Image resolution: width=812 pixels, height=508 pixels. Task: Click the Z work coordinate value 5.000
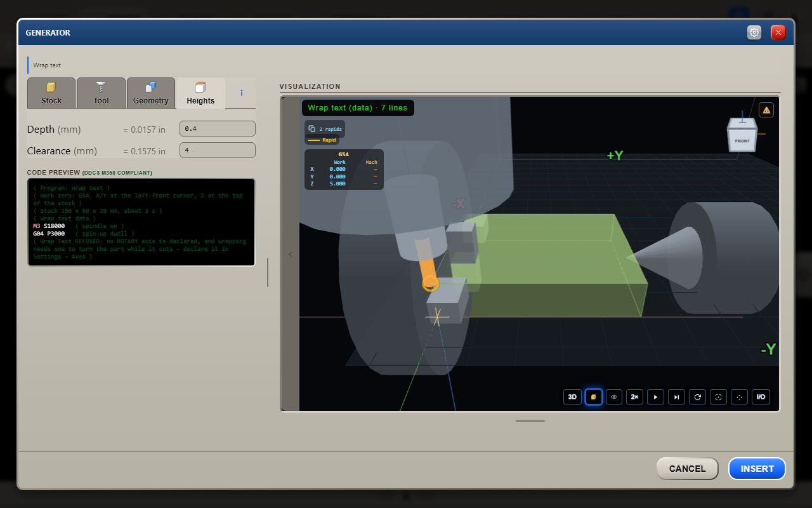pyautogui.click(x=337, y=184)
